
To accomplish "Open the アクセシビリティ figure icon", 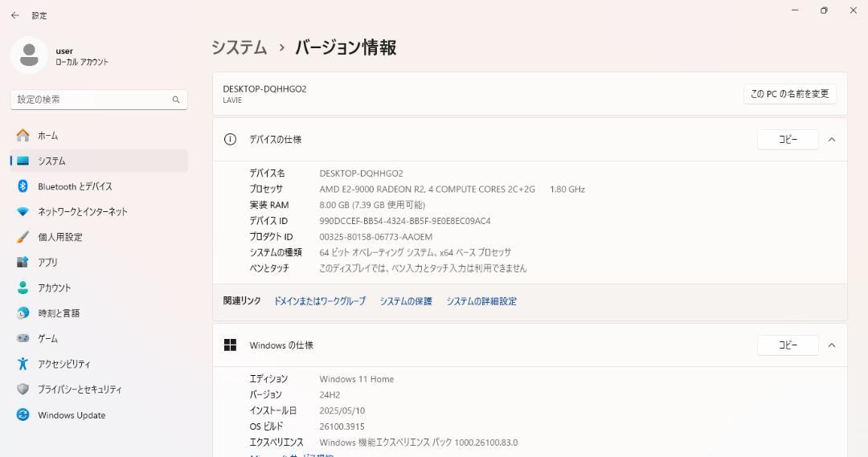I will click(23, 364).
